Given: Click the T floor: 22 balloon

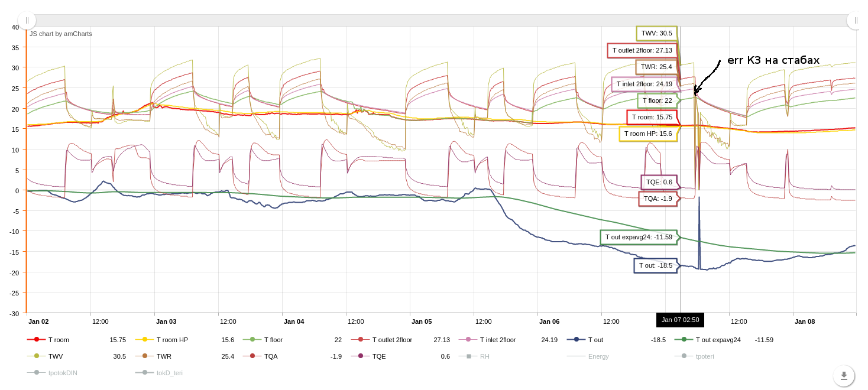Looking at the screenshot, I should click(657, 100).
